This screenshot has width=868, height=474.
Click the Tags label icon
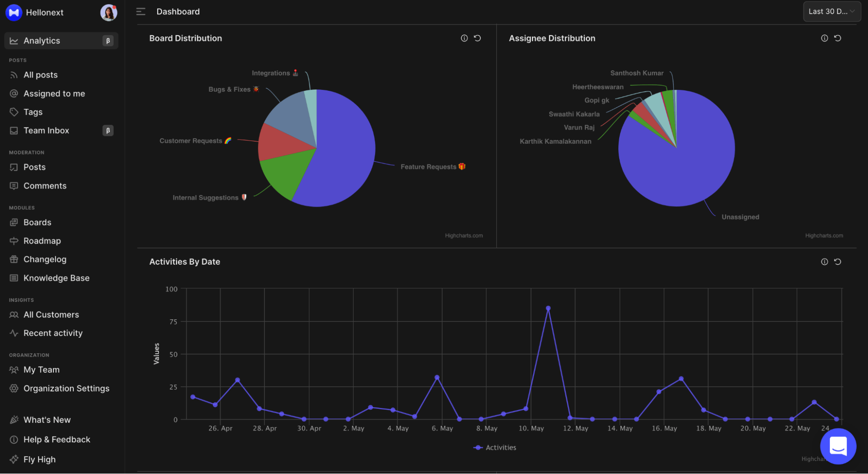pos(14,112)
